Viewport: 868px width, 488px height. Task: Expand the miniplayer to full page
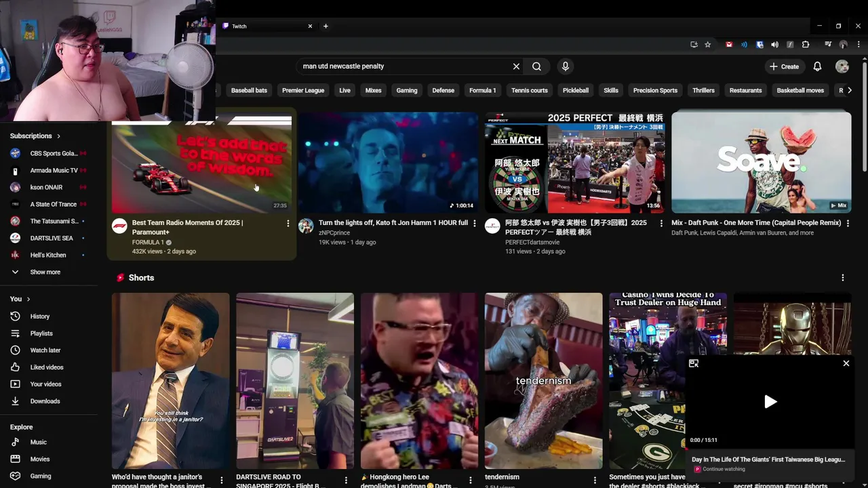[x=694, y=363]
